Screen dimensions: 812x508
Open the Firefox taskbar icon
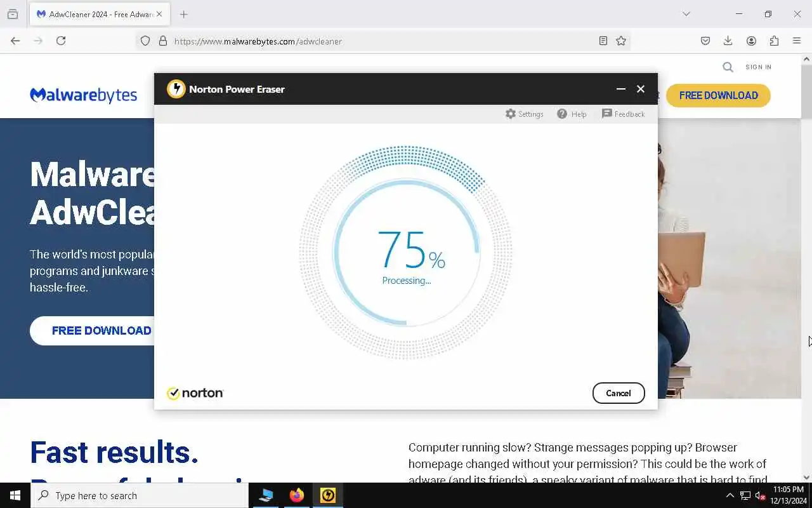(297, 495)
